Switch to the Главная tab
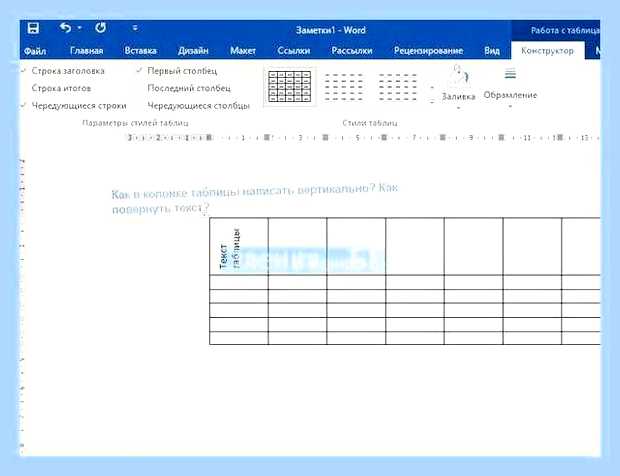This screenshot has width=620, height=476. coord(87,51)
